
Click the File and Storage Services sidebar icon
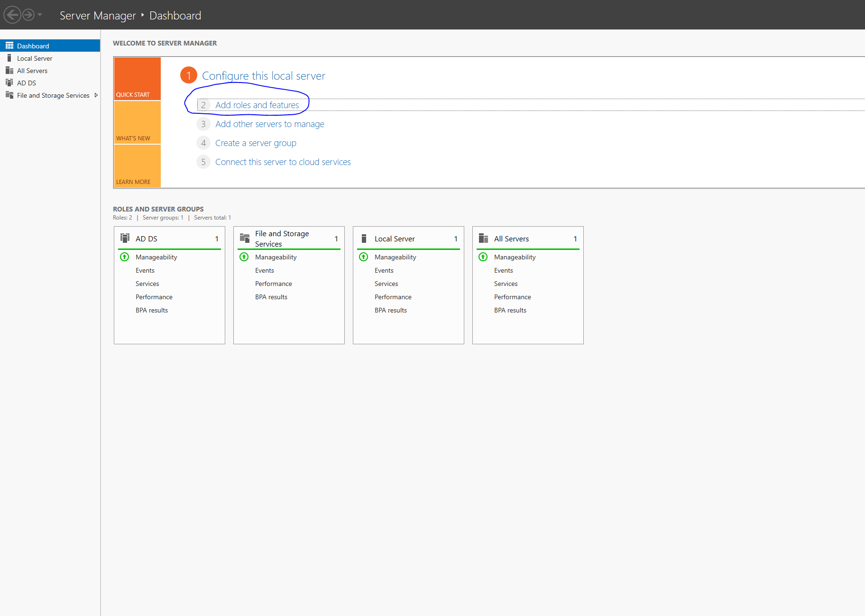click(x=10, y=95)
